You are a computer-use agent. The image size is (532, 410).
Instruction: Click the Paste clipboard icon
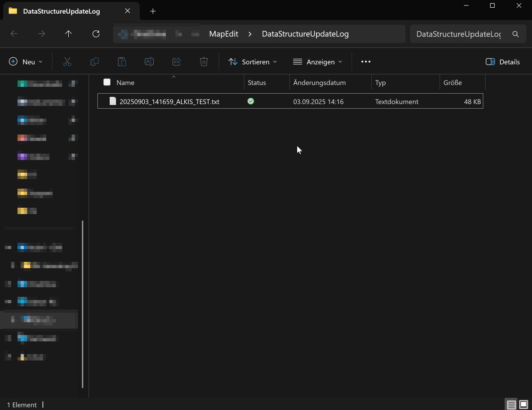122,62
